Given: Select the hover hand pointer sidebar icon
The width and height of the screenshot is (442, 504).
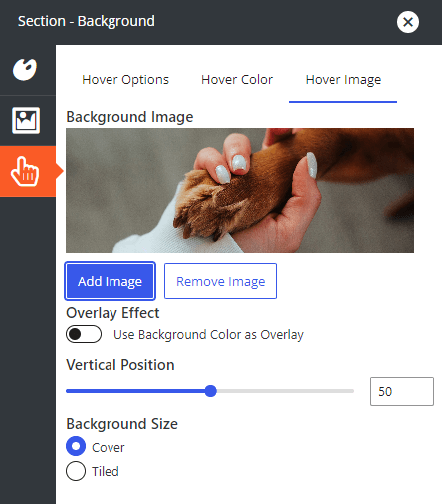Looking at the screenshot, I should point(25,171).
